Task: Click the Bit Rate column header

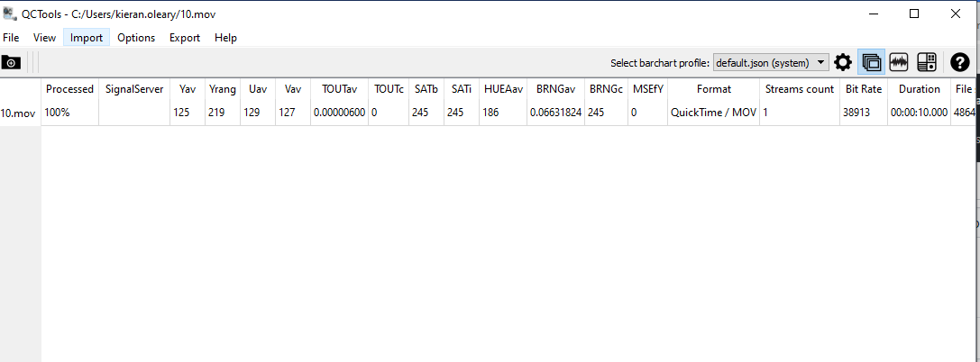Action: point(863,89)
